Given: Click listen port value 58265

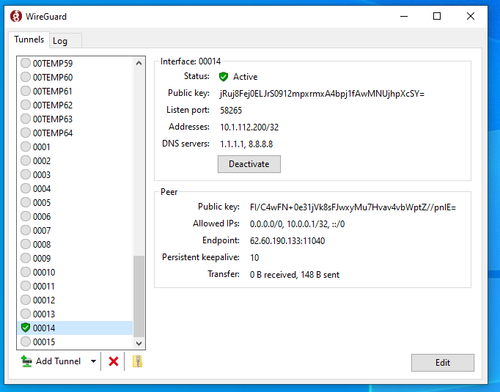Looking at the screenshot, I should tap(231, 110).
